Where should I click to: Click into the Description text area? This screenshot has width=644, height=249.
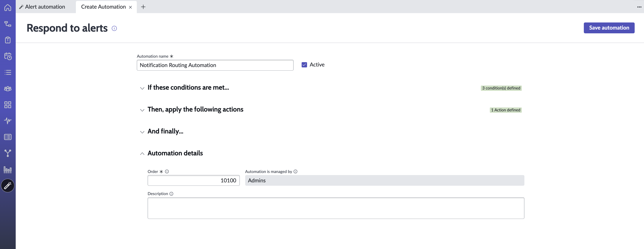click(x=336, y=208)
